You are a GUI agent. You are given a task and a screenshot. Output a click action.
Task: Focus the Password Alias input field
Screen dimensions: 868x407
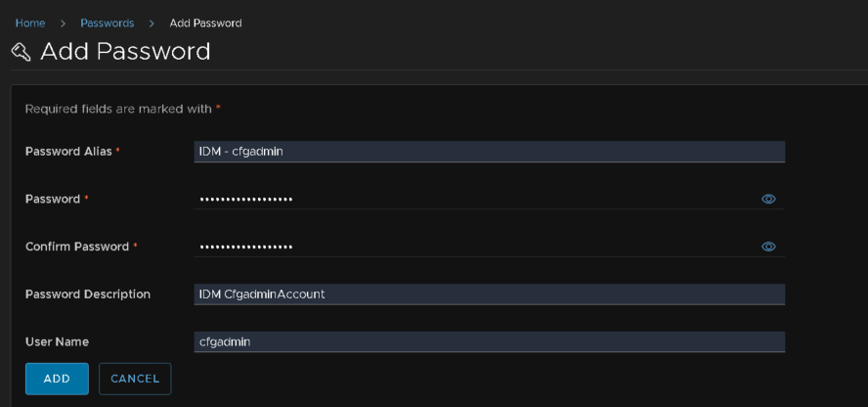pyautogui.click(x=490, y=152)
